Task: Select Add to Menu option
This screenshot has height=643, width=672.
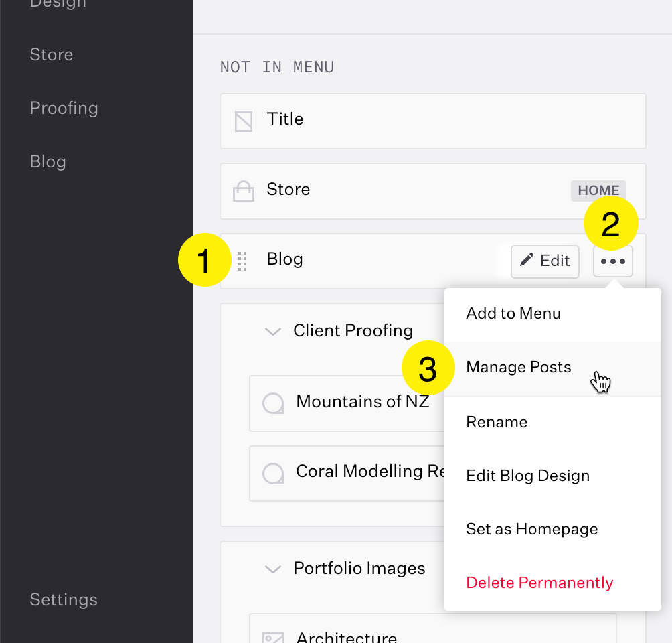Action: (x=513, y=313)
